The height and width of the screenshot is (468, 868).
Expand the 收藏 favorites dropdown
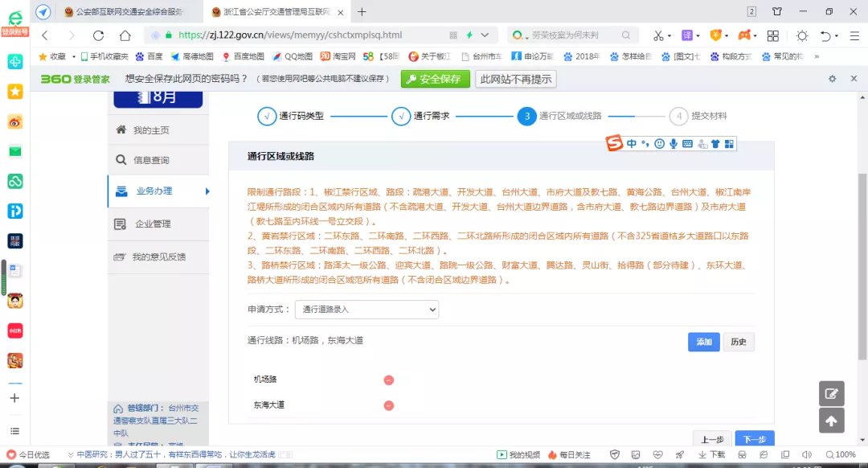tap(74, 56)
